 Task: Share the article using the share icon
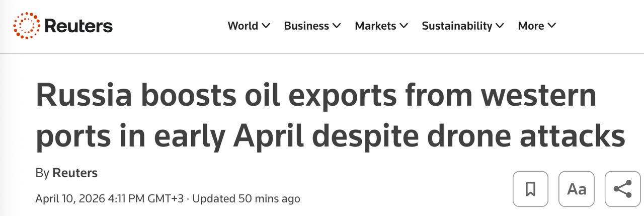622,189
